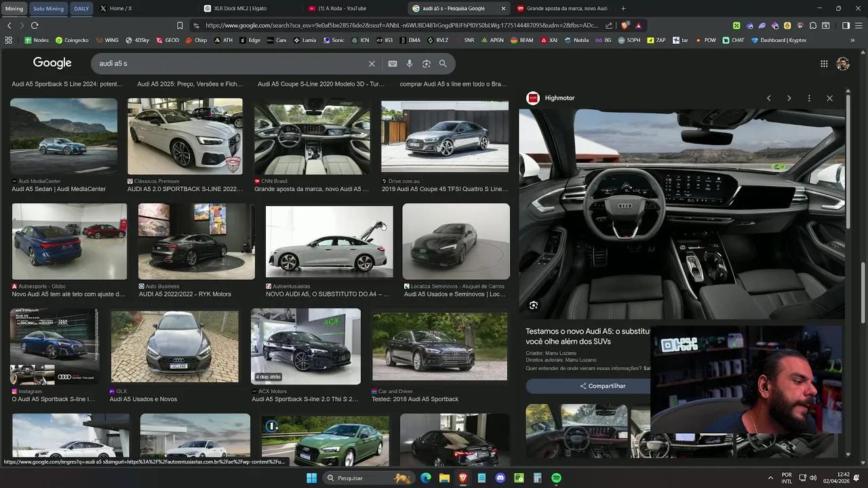Show hidden system tray icons chevron
This screenshot has height=488, width=868.
click(770, 478)
